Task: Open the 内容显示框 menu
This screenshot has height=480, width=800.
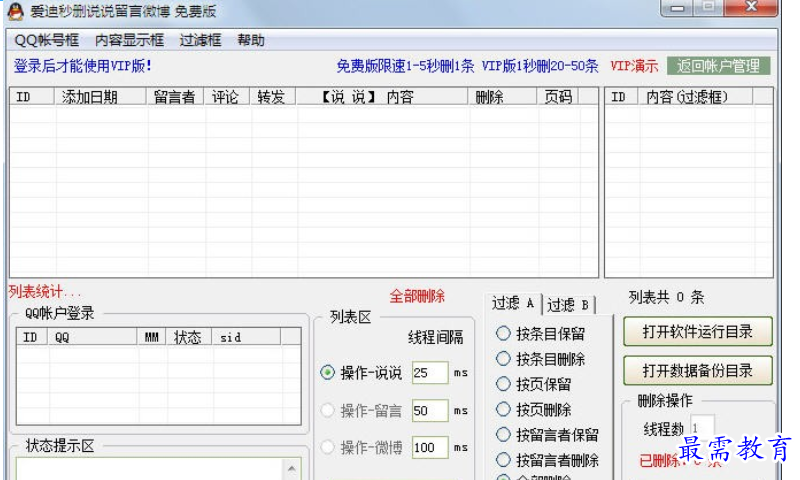Action: (129, 40)
